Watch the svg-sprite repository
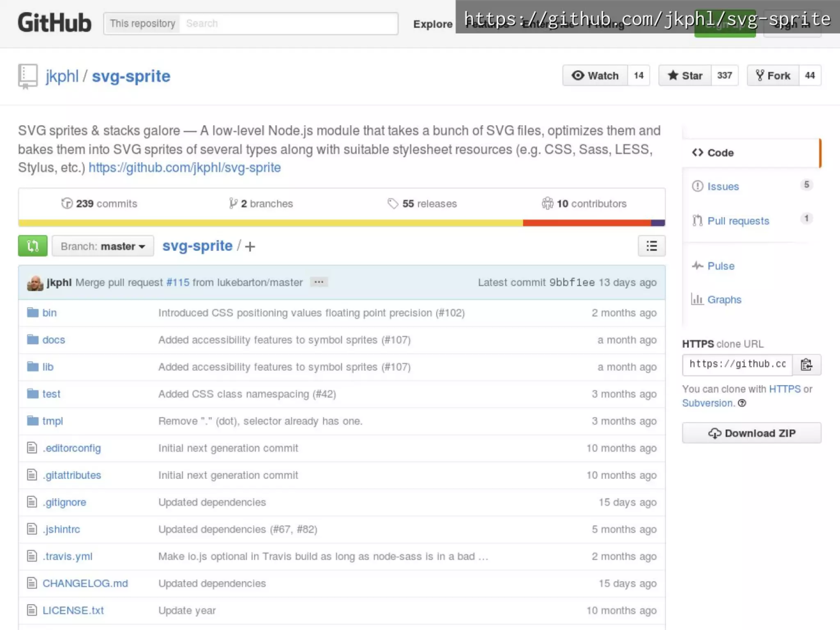The height and width of the screenshot is (630, 840). [595, 75]
